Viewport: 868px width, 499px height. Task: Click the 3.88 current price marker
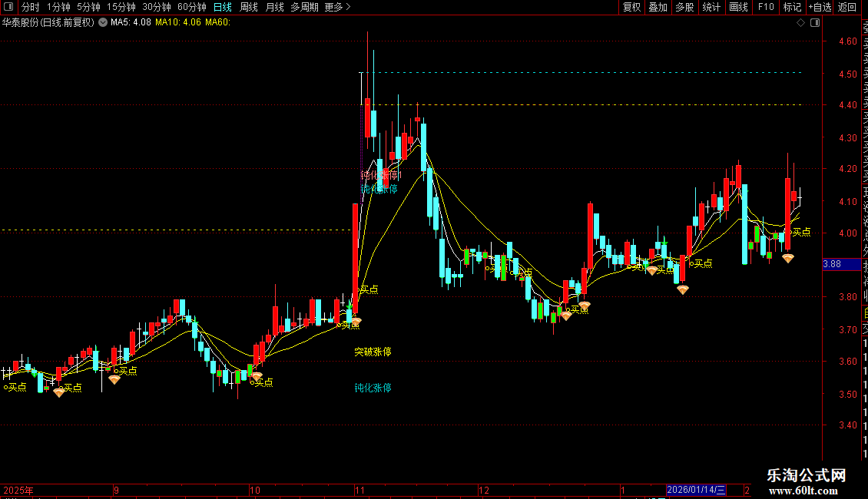click(832, 264)
